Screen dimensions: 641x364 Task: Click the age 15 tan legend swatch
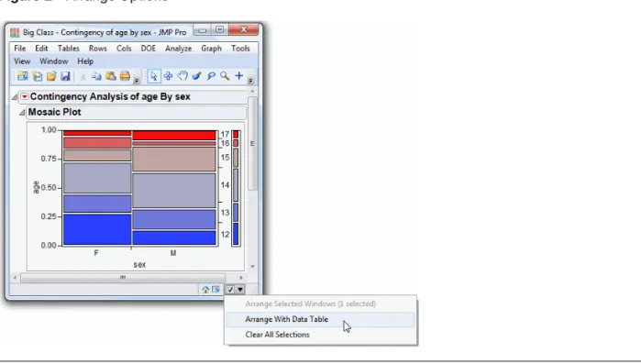point(236,158)
